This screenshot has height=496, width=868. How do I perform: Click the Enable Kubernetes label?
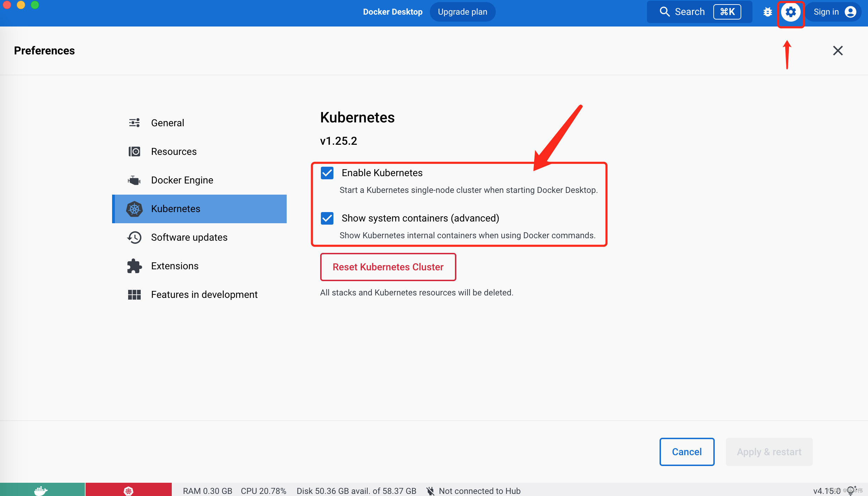(382, 173)
